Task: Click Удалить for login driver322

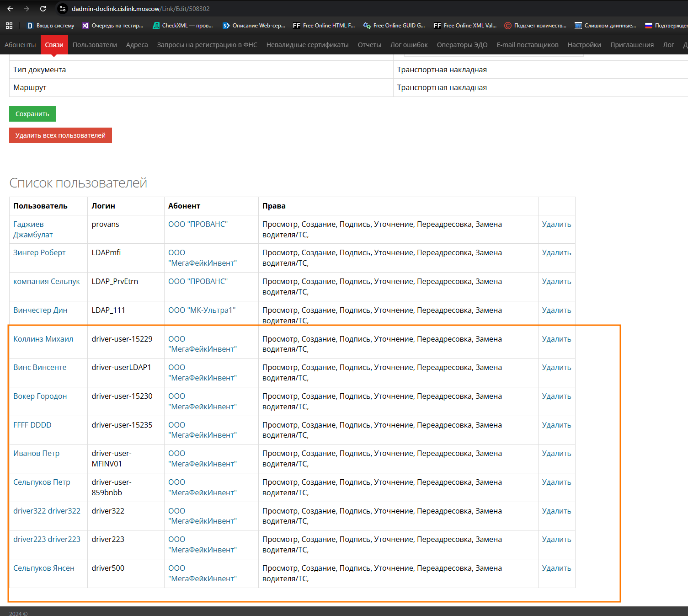Action: 556,511
